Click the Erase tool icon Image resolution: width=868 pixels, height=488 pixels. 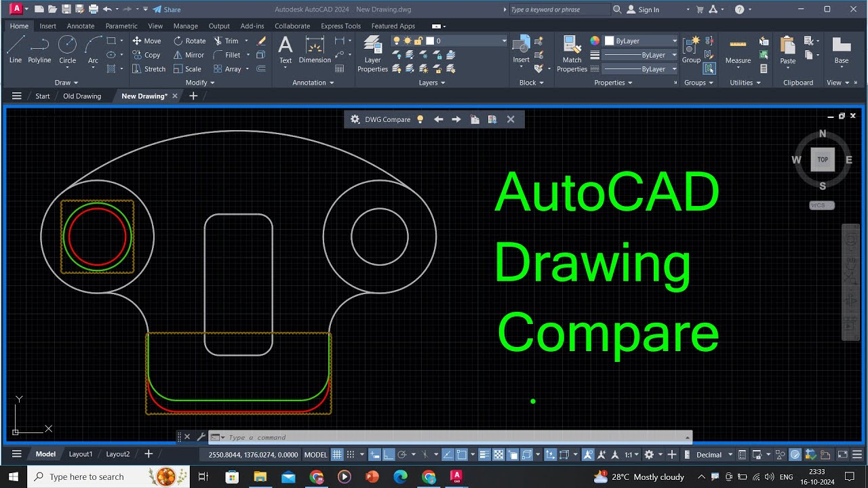pos(261,41)
